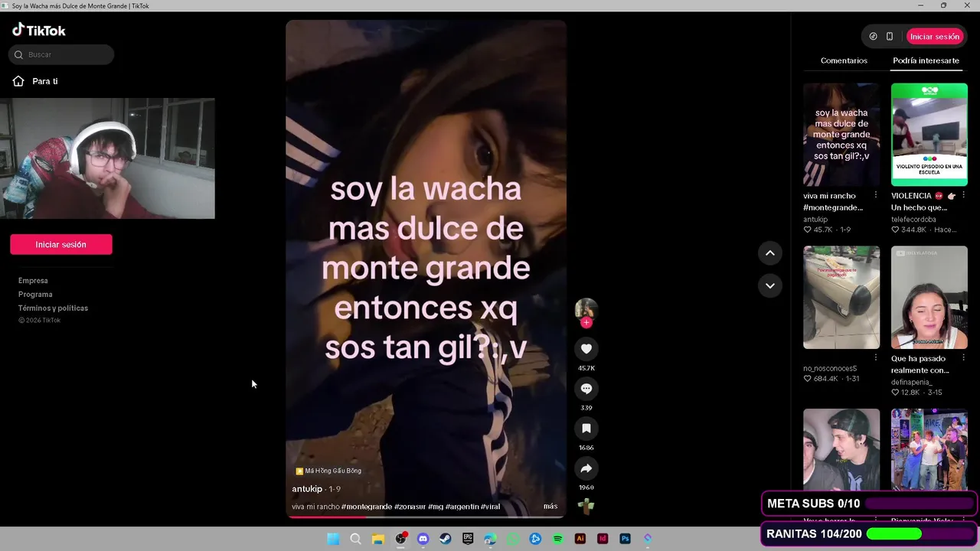Click the coins icon in top bar
The image size is (980, 551).
[x=873, y=36]
